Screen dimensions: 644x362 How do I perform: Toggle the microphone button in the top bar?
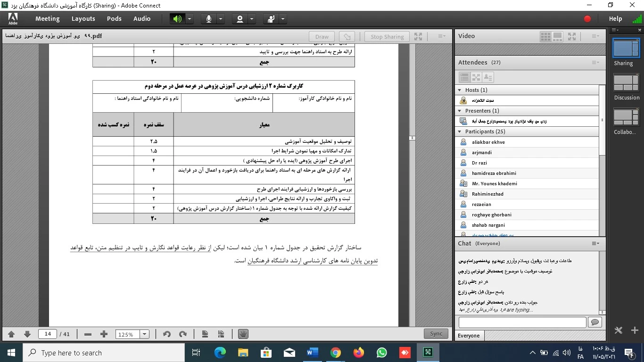click(x=208, y=19)
